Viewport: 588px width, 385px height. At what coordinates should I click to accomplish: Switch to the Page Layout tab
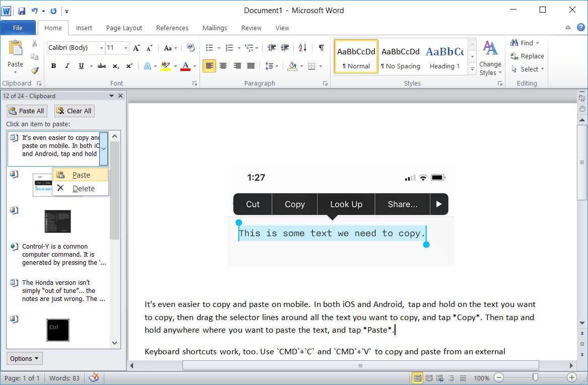tap(124, 28)
